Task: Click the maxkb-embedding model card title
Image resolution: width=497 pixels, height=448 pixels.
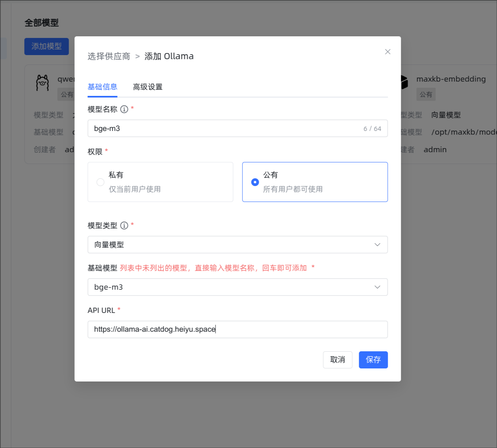Action: tap(451, 79)
